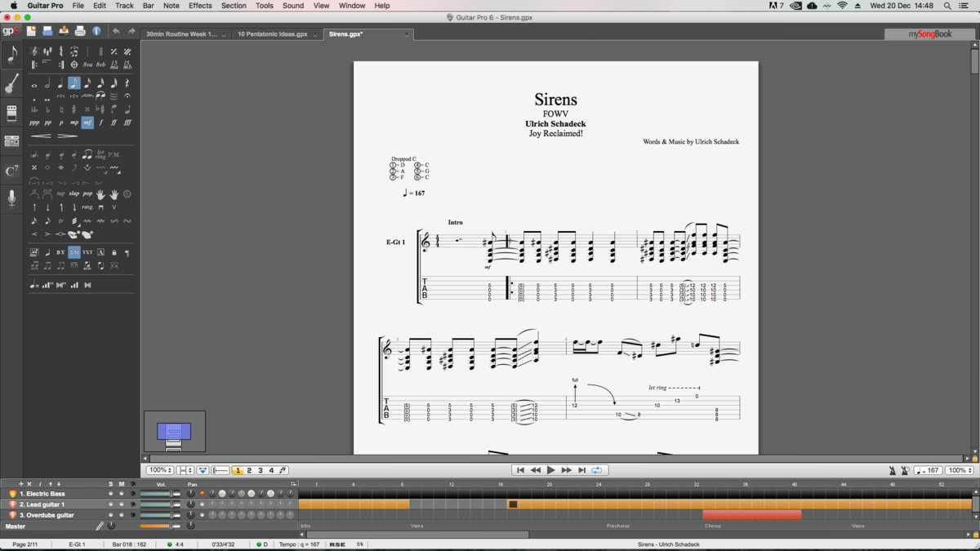The image size is (980, 551).
Task: Choose the whole note duration
Action: [x=34, y=84]
